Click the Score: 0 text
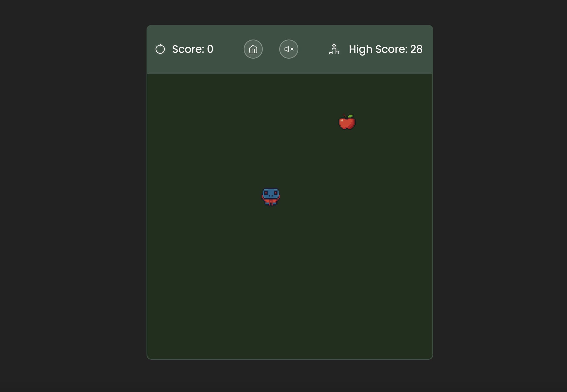Image resolution: width=567 pixels, height=392 pixels. (193, 49)
